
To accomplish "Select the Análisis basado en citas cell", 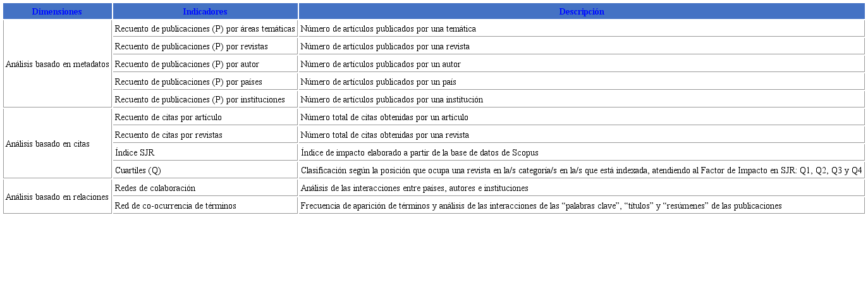I will tap(47, 144).
